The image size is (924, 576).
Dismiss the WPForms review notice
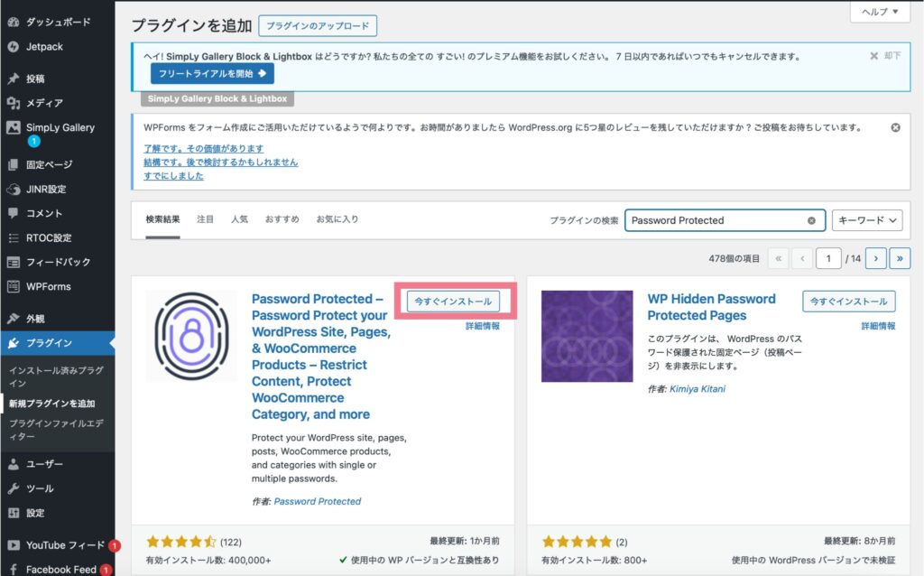[x=895, y=127]
